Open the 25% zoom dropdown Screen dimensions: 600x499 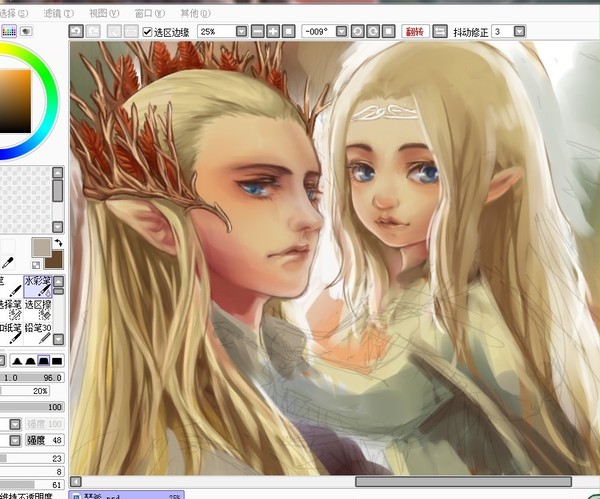(241, 31)
